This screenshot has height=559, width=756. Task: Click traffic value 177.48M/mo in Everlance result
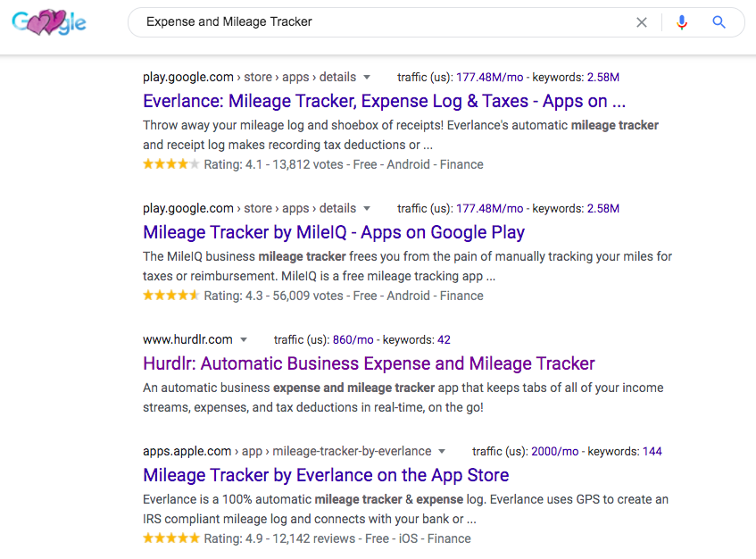tap(489, 77)
